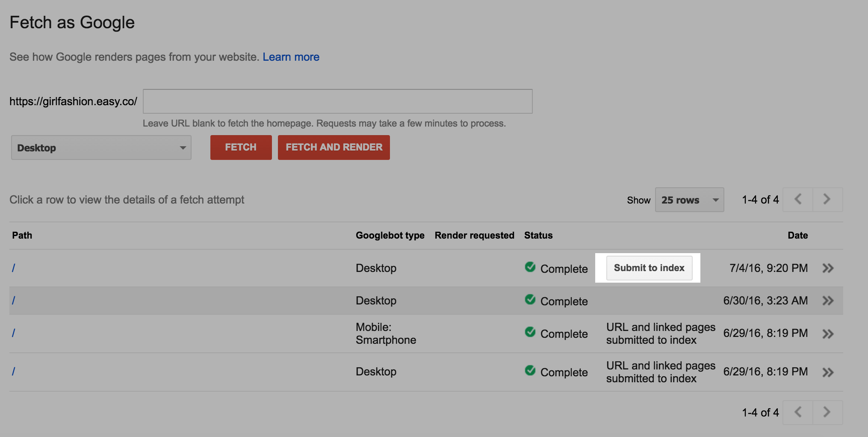Click the 'Fetch as Google' heading
This screenshot has width=868, height=437.
click(x=72, y=23)
